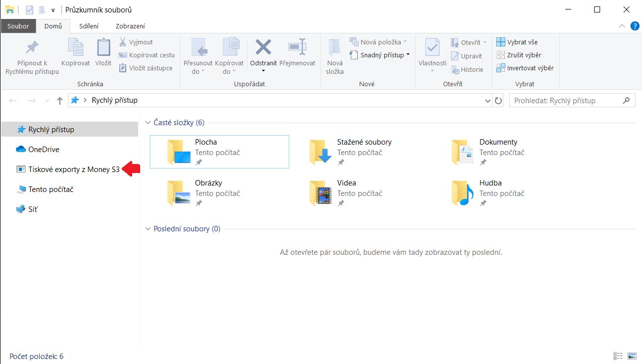This screenshot has height=364, width=642.
Task: Collapse the Časté složky (6) group
Action: coord(148,123)
